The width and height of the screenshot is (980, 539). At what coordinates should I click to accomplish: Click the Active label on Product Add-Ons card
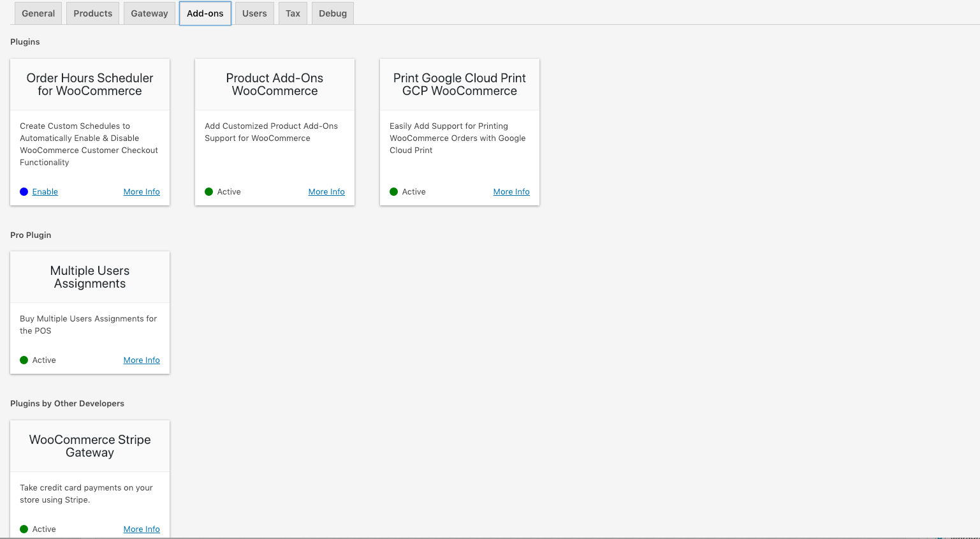229,192
